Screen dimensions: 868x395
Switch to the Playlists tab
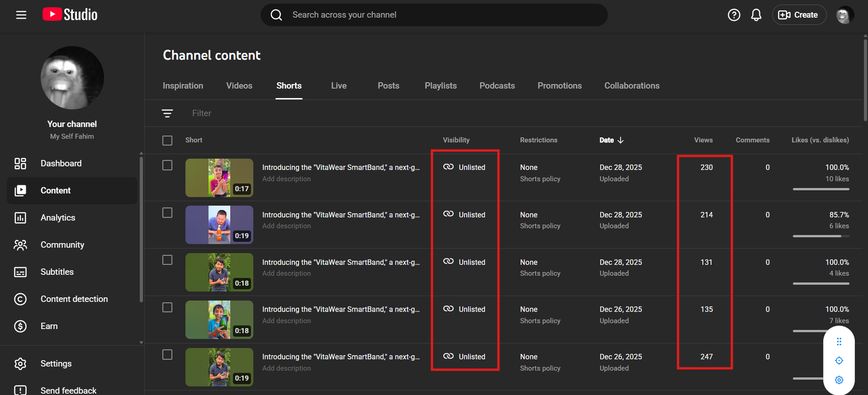(440, 86)
